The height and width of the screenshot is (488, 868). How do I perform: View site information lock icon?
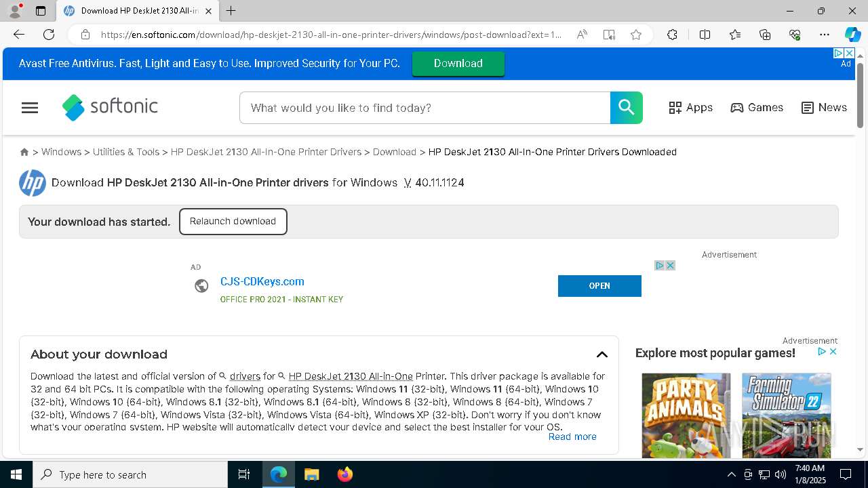[x=85, y=35]
